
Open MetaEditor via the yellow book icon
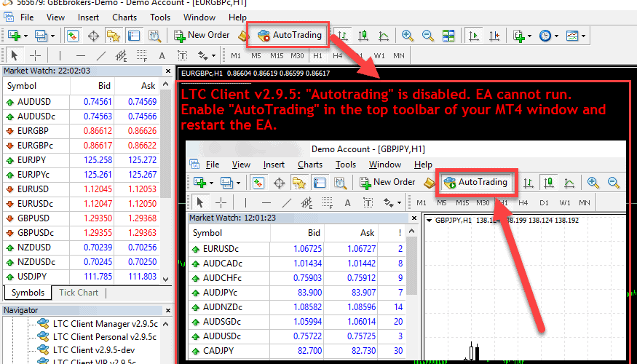(244, 36)
